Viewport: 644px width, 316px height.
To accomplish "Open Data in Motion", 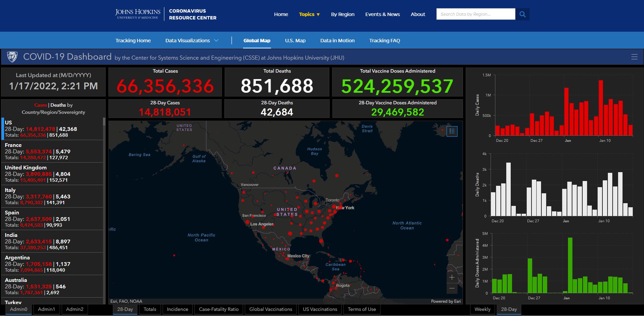I will coord(337,41).
